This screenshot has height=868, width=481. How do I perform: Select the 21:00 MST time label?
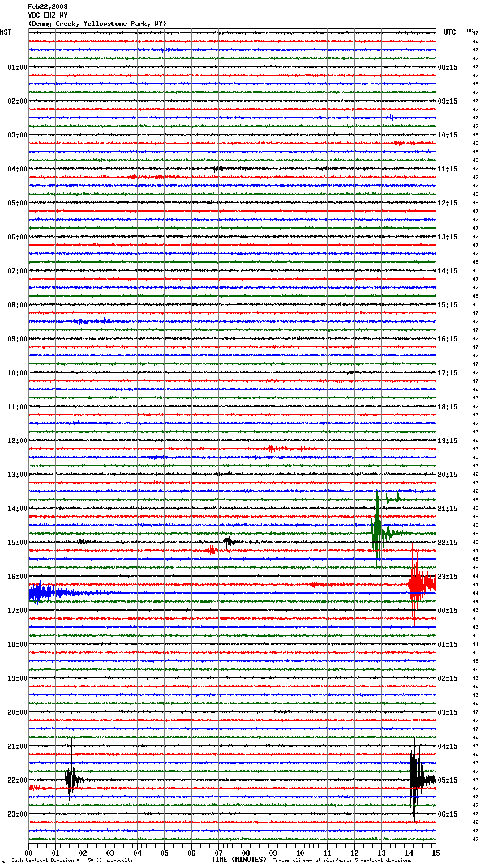[x=18, y=746]
